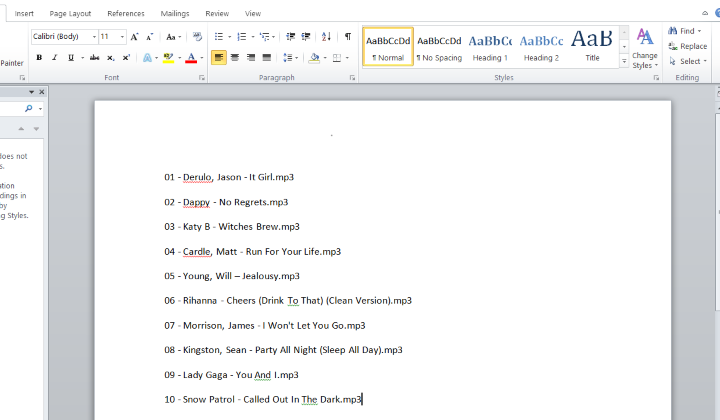The height and width of the screenshot is (420, 720).
Task: Apply Heading 2 style
Action: tap(541, 47)
